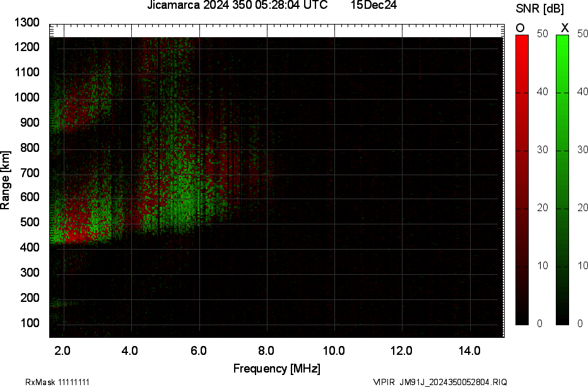Click the 400 range tick label
Screen dimensions: 588x387
point(30,247)
